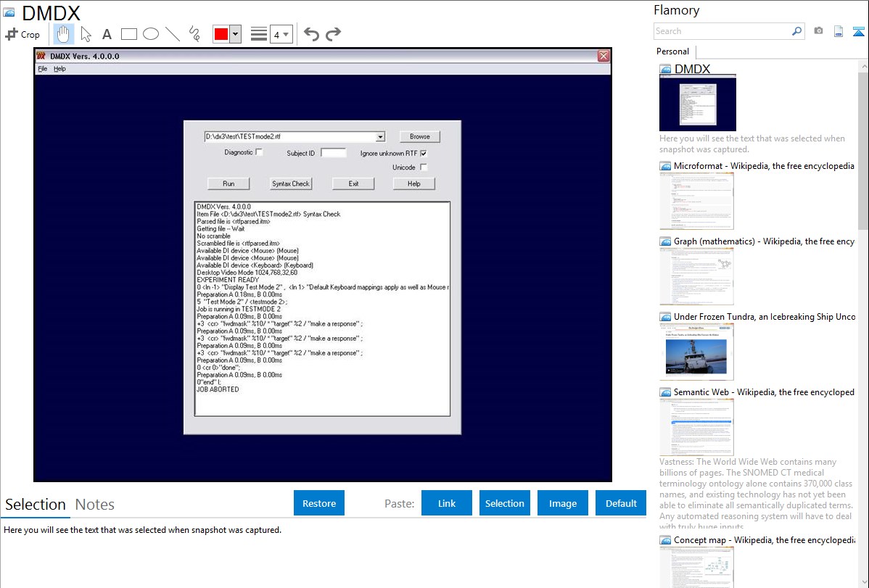Select the text annotation tool

(107, 34)
